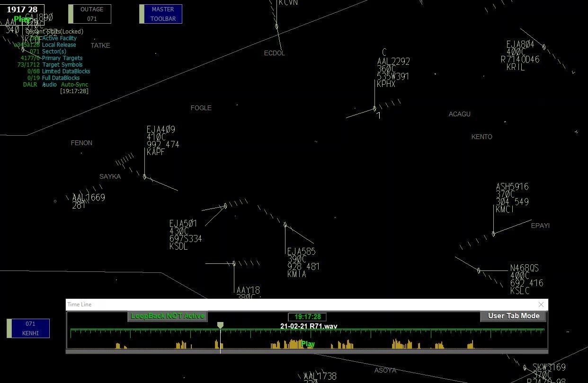Click the ECDOL fix label
Viewport: 588px width, 383px height.
point(275,53)
